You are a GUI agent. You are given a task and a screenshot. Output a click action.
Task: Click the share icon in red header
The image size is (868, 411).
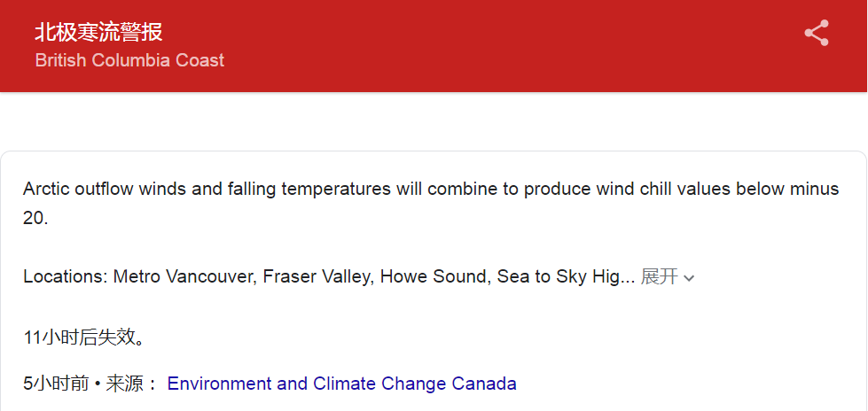tap(817, 33)
